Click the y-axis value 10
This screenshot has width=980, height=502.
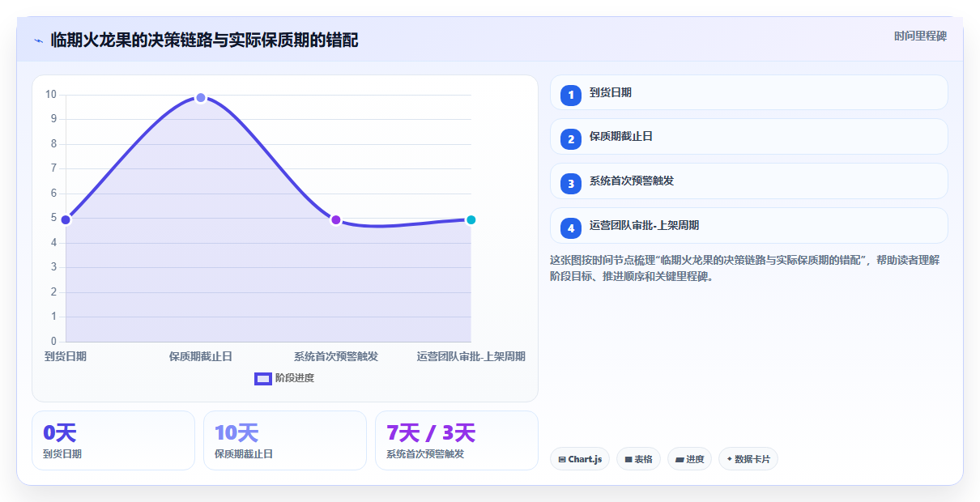51,95
